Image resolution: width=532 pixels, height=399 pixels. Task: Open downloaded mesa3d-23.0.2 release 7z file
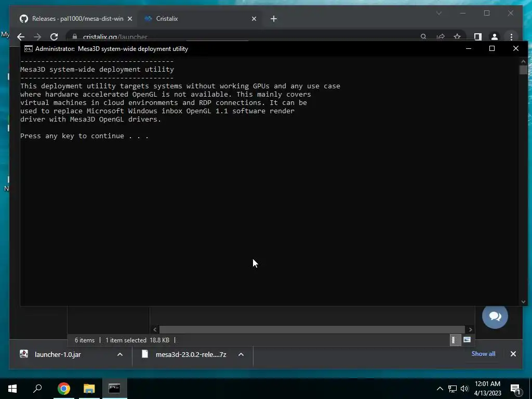coord(191,354)
